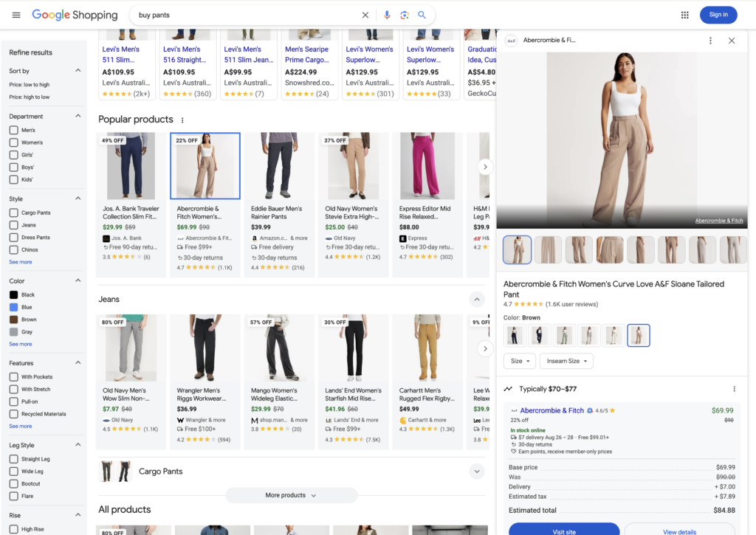Open the Express Editor pink pants thumbnail
Screen dimensions: 756x535
click(x=427, y=166)
